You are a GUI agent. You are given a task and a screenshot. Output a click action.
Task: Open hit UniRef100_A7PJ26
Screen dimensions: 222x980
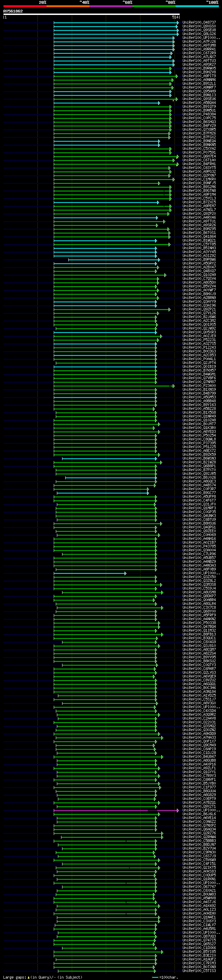pos(199,41)
